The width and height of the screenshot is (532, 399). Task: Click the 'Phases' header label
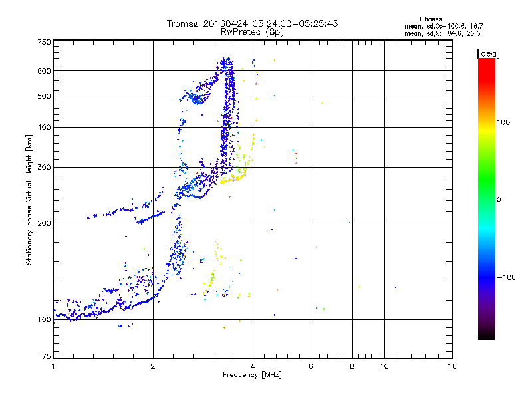click(x=430, y=19)
